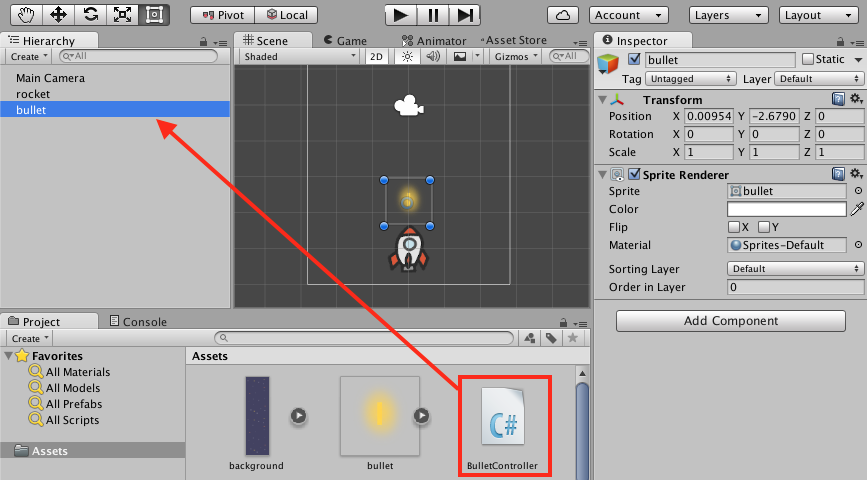Viewport: 867px width, 480px height.
Task: Open the Account dropdown
Action: pyautogui.click(x=628, y=15)
